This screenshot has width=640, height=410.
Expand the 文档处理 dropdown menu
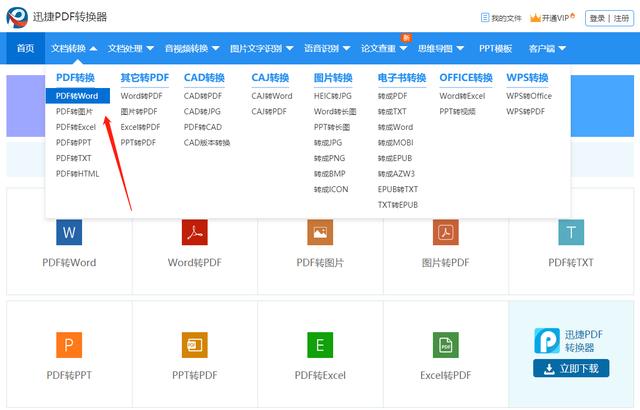coord(131,49)
